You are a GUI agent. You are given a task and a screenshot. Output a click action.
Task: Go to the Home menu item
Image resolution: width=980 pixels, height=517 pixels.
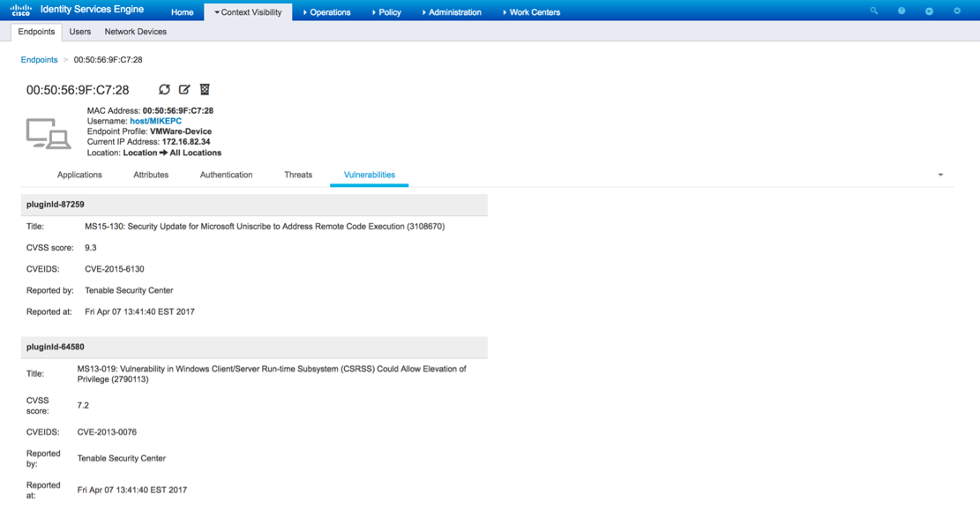182,11
